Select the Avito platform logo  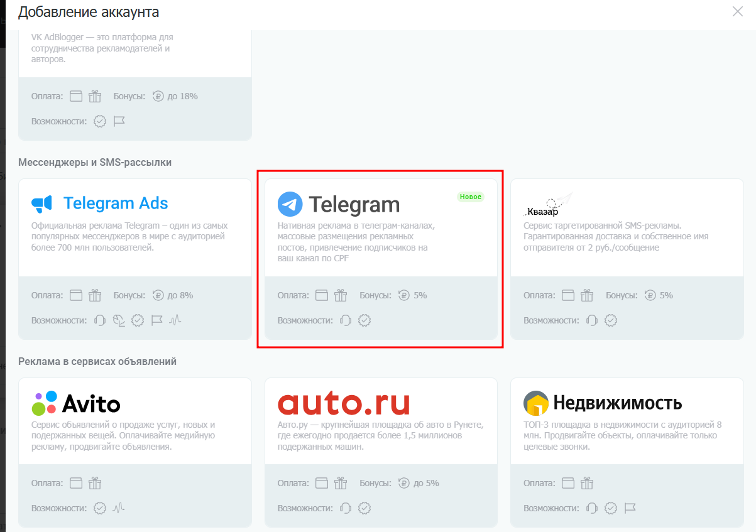click(75, 403)
